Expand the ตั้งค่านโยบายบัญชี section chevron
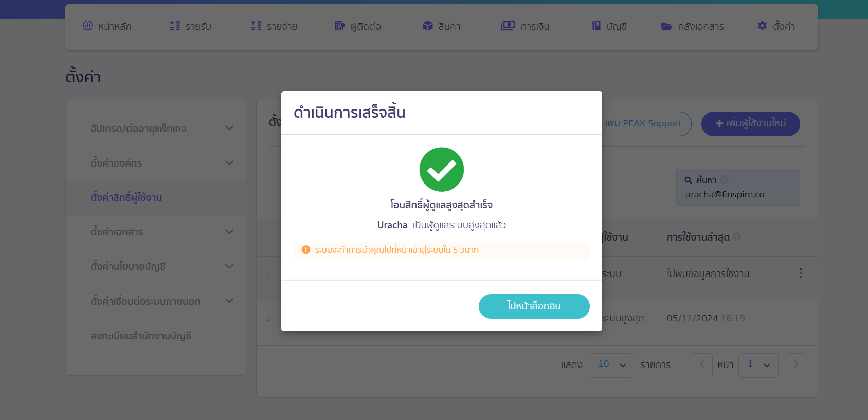The width and height of the screenshot is (868, 420). coord(229,266)
